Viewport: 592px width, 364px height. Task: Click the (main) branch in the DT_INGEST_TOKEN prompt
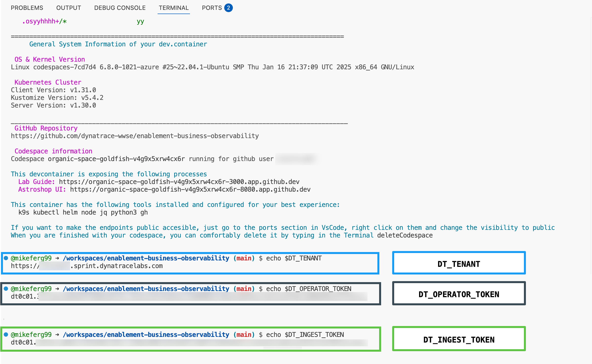[x=244, y=335]
